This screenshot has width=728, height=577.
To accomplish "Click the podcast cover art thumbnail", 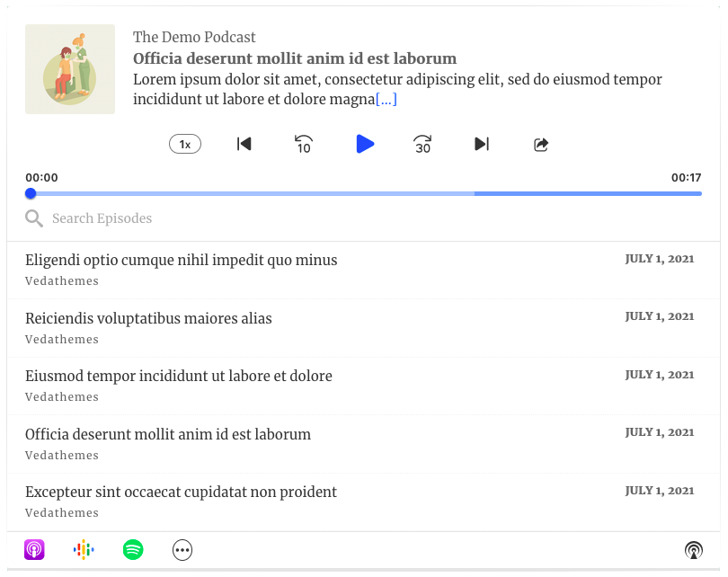I will [70, 69].
